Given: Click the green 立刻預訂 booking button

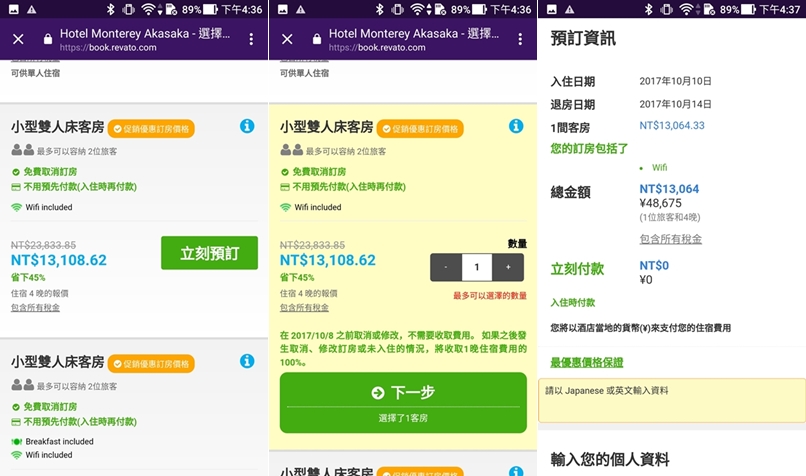Looking at the screenshot, I should (x=209, y=253).
